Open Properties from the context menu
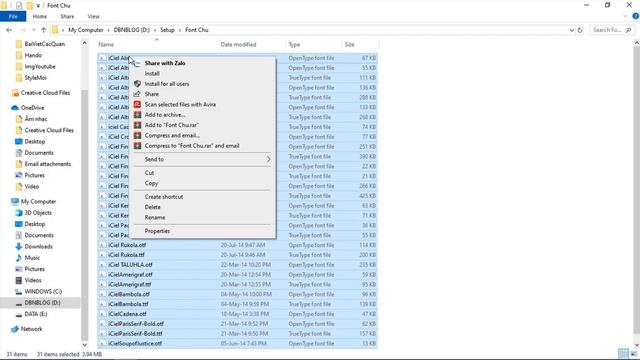640x360 pixels. point(157,231)
